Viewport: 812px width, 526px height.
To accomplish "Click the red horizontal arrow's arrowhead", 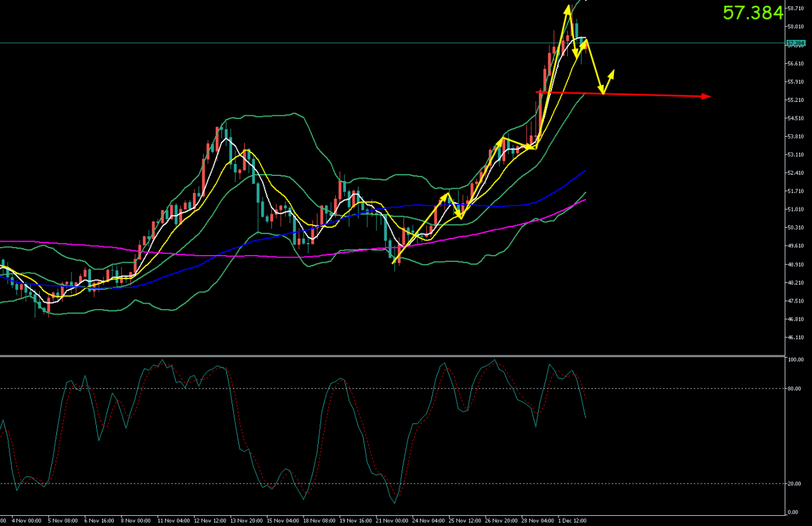I will pyautogui.click(x=707, y=96).
